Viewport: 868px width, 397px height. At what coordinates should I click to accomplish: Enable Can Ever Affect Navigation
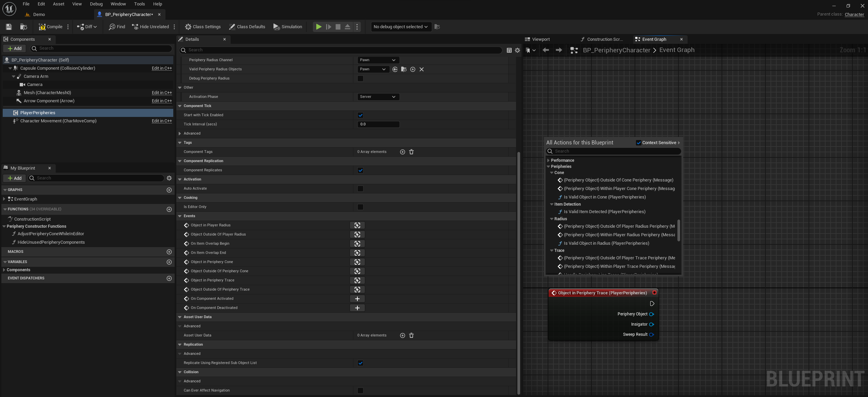(360, 391)
